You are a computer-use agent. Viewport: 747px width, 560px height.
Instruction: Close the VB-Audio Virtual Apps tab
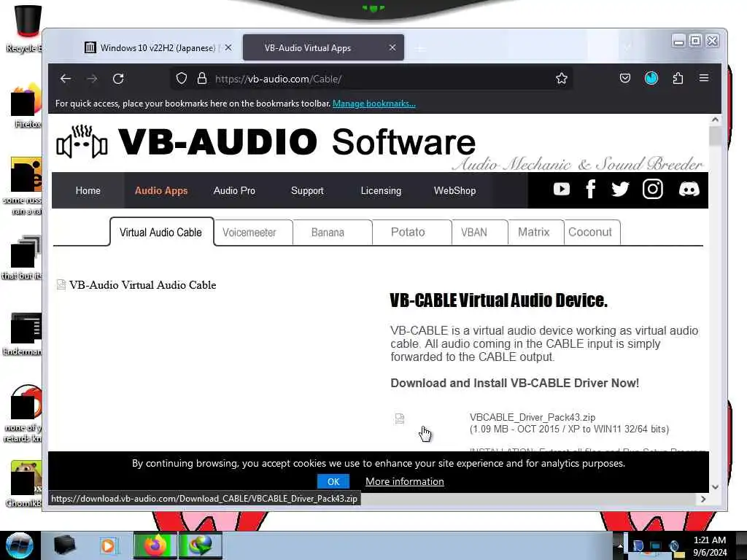click(x=392, y=47)
